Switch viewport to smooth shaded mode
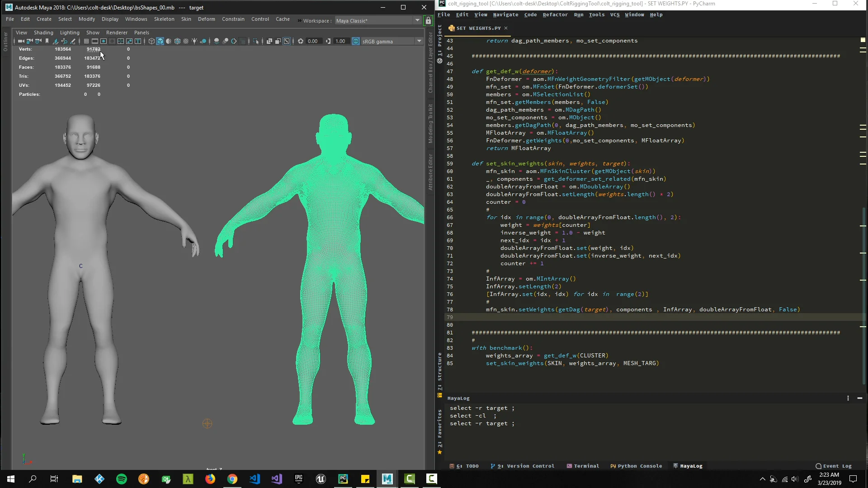868x488 pixels. click(160, 41)
